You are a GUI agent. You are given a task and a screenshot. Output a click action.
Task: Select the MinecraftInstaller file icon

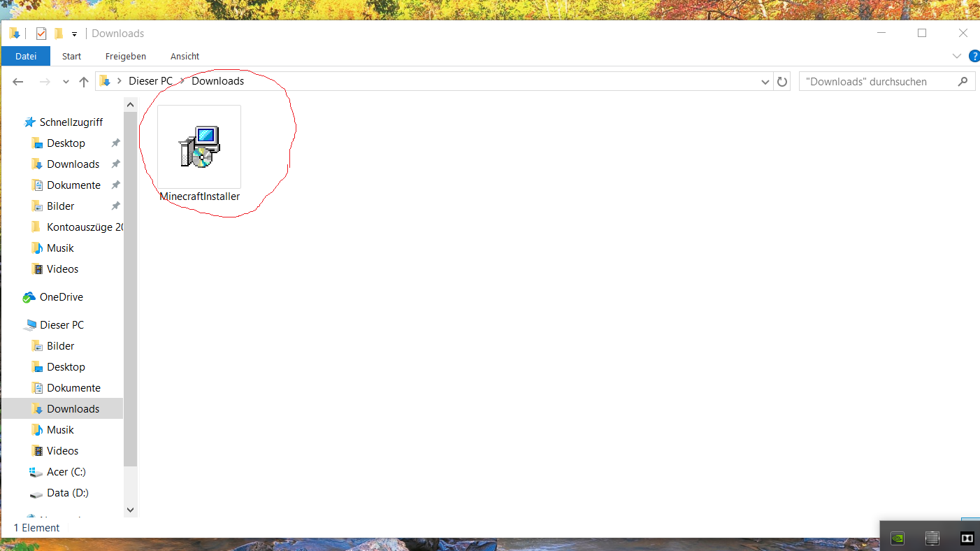pos(199,147)
